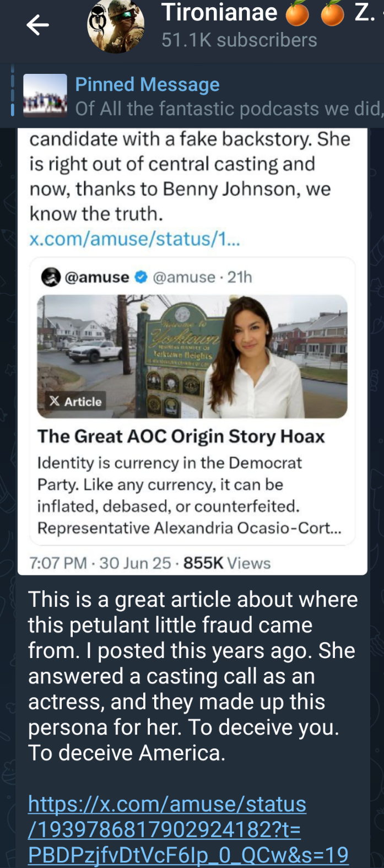Click the blue verified badge beside @amuse
Screen dimensions: 384x868
pyautogui.click(x=141, y=277)
